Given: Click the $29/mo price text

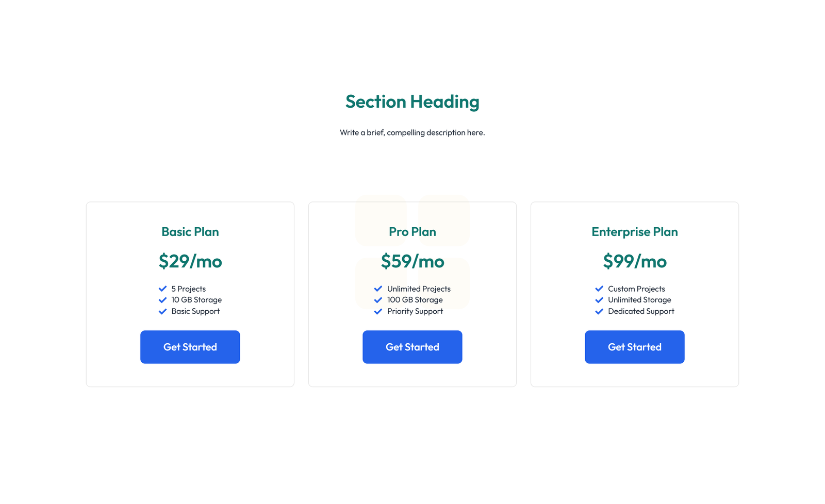Looking at the screenshot, I should tap(190, 261).
